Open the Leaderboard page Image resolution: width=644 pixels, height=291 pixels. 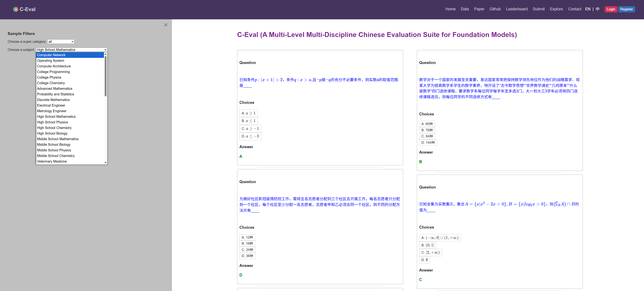pos(516,9)
